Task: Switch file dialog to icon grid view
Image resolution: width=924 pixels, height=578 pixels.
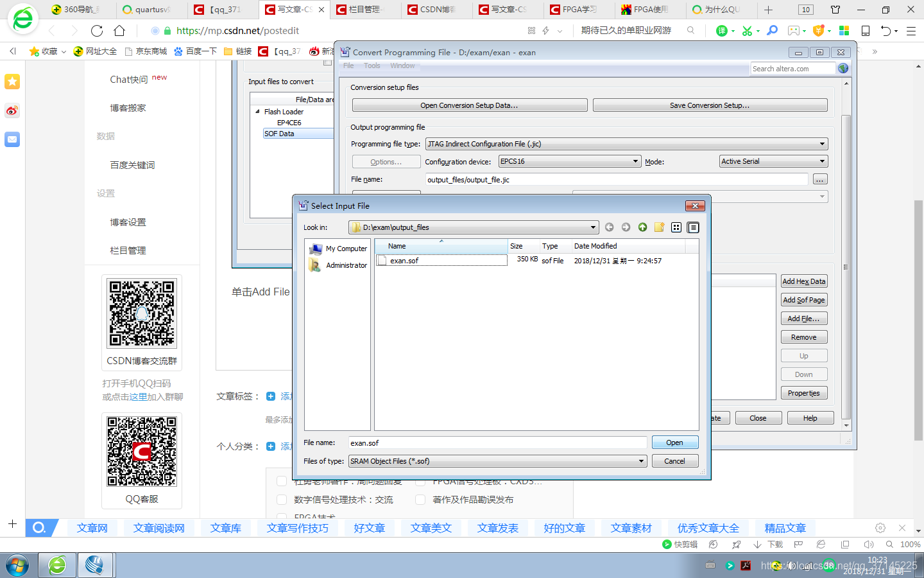Action: [x=676, y=227]
